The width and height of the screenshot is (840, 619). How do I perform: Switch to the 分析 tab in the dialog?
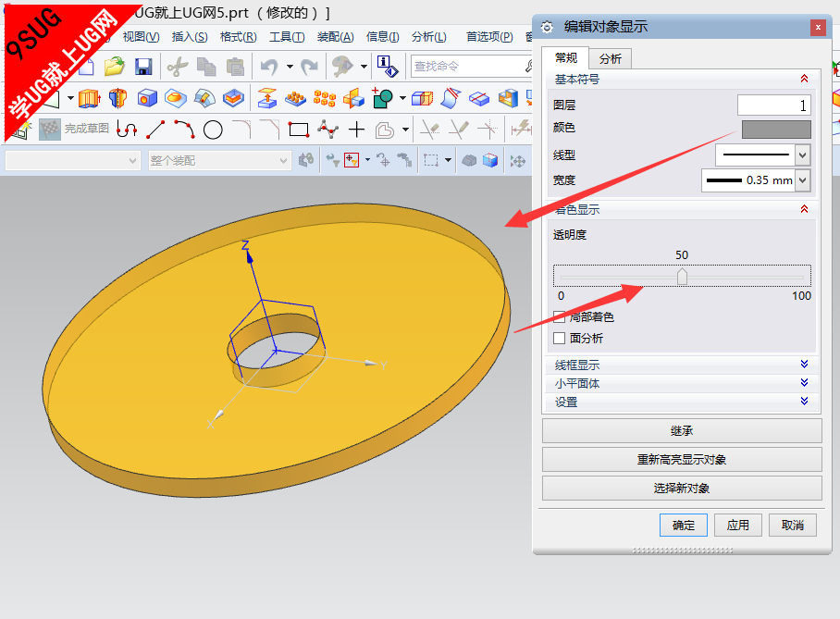click(611, 58)
